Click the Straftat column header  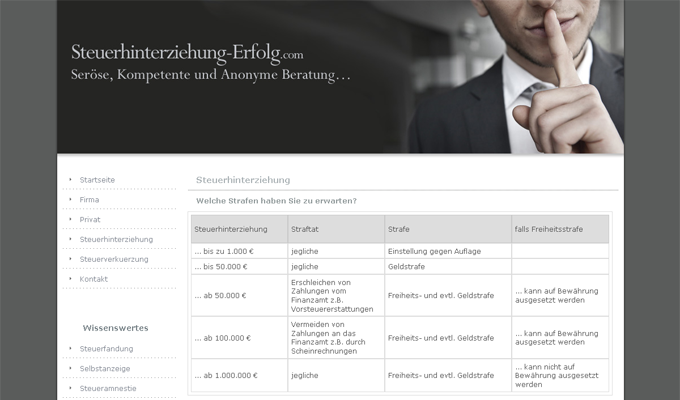coord(305,229)
